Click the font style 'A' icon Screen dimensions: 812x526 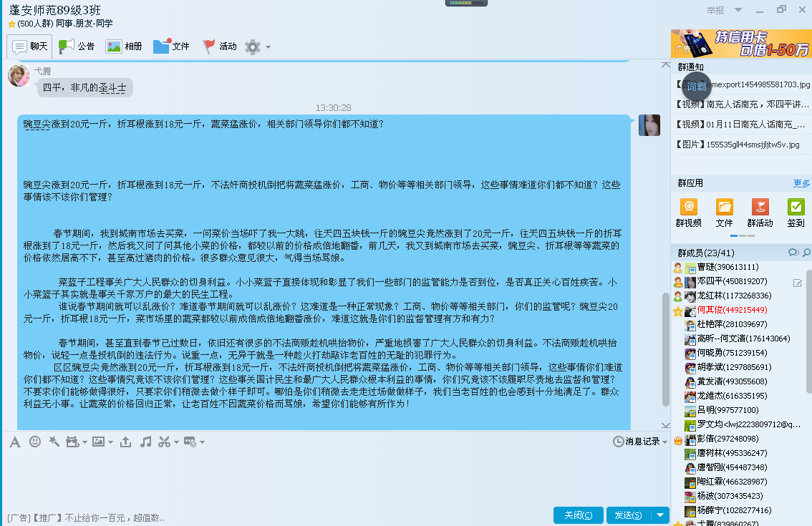point(14,442)
